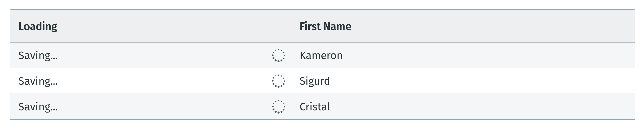This screenshot has height=139, width=644.
Task: Click the loading spinner in Sigurd's row
Action: point(278,81)
